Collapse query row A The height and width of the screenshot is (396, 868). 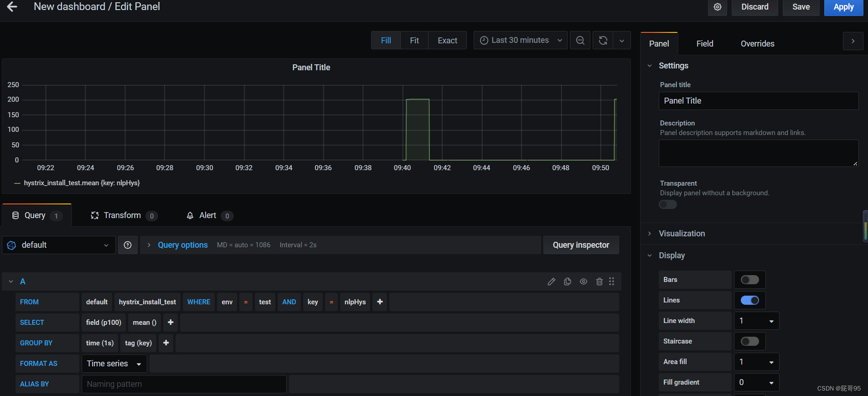11,281
